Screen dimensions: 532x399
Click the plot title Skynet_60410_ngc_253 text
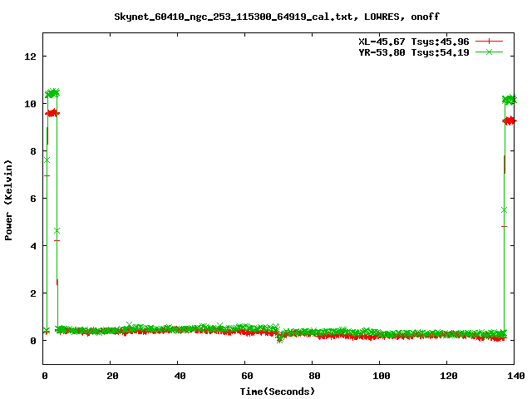277,17
